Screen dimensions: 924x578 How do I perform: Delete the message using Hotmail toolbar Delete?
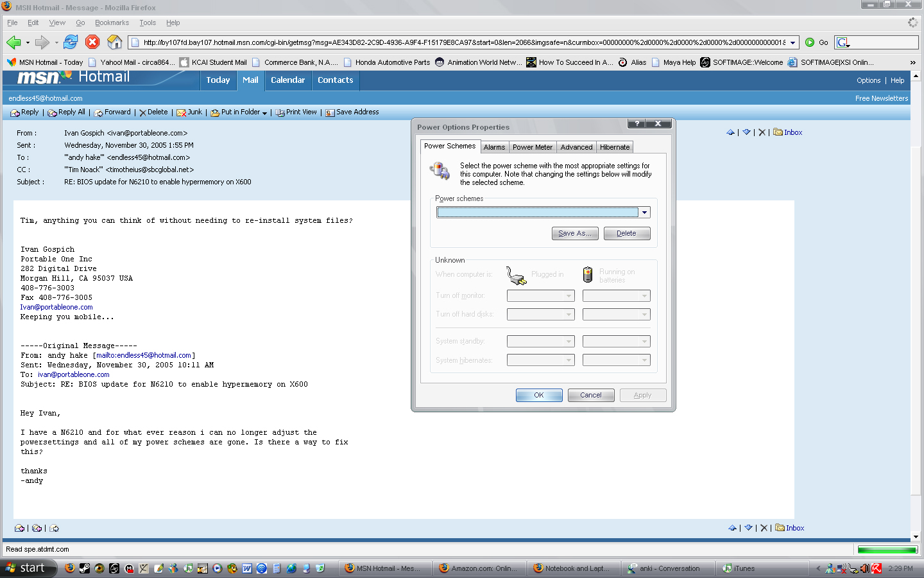153,112
